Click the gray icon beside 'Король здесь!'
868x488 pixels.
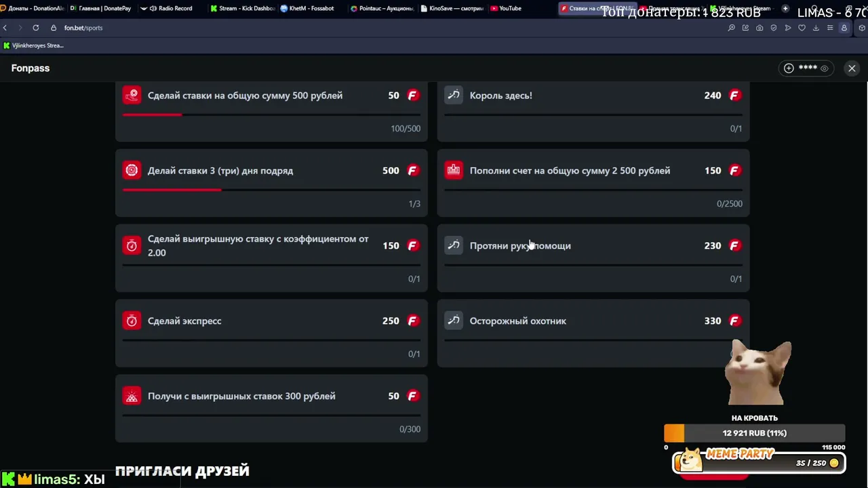454,96
